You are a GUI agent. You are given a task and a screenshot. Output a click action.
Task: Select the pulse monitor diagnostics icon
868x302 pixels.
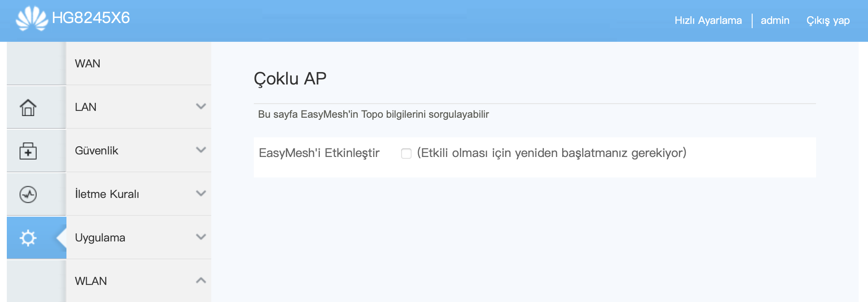(28, 195)
